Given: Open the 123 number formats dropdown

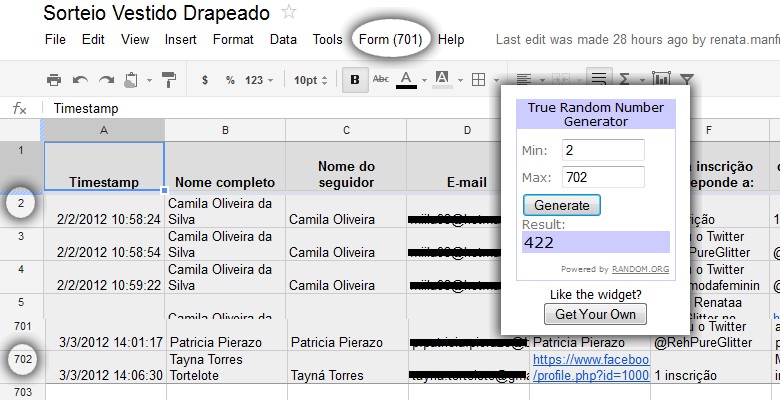Looking at the screenshot, I should tap(259, 80).
